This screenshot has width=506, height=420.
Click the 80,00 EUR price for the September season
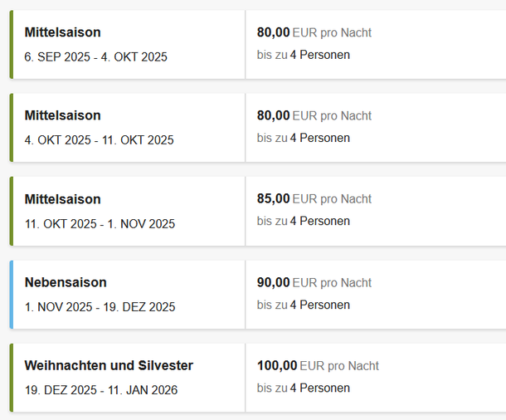coord(314,33)
